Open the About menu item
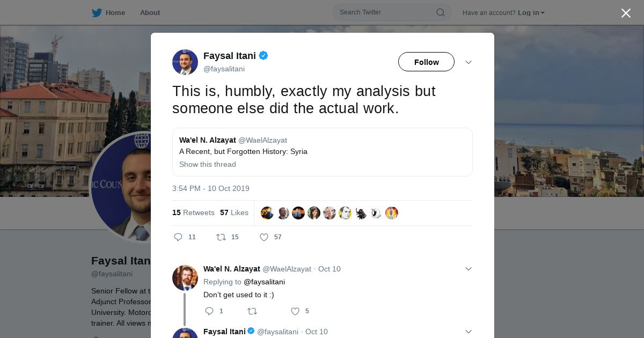Viewport: 644px width, 338px height. pos(150,12)
